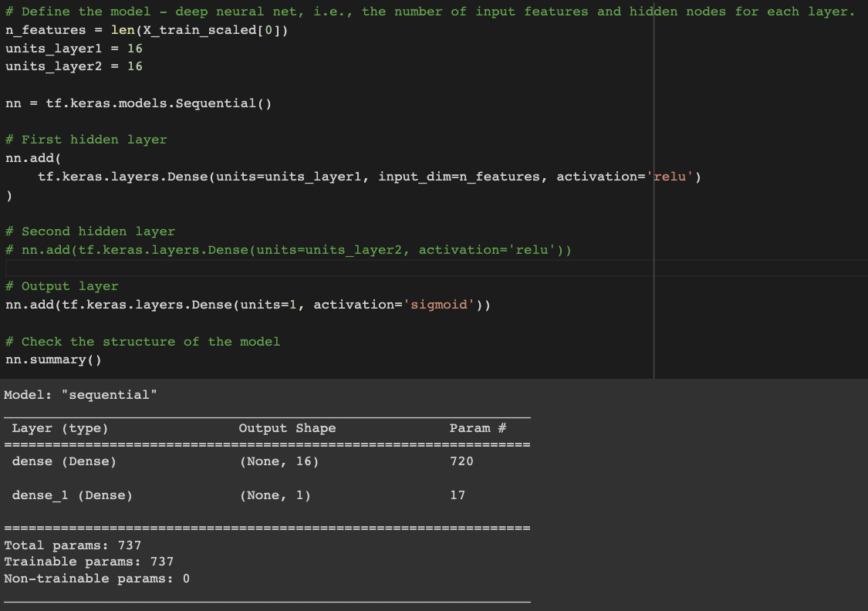Click the units_layer1 = 16 line
The height and width of the screenshot is (611, 868).
(x=73, y=48)
